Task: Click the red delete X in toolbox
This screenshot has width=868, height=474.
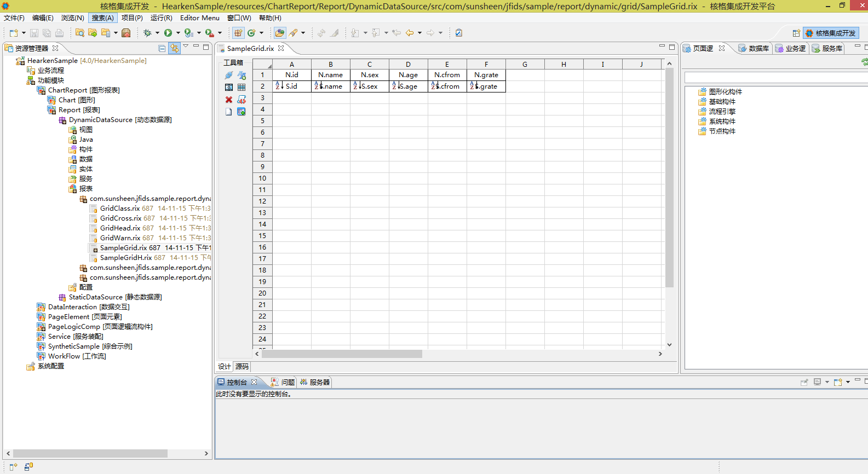Action: coord(229,100)
